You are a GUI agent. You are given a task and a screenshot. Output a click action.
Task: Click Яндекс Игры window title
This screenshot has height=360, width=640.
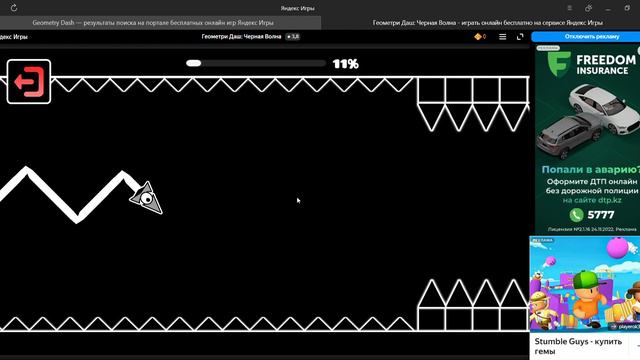point(298,8)
